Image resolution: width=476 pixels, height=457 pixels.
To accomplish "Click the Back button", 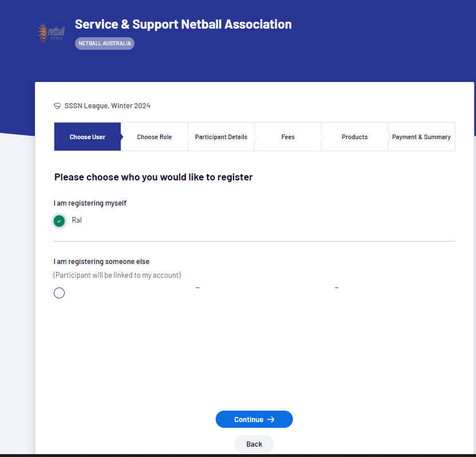I will [254, 444].
